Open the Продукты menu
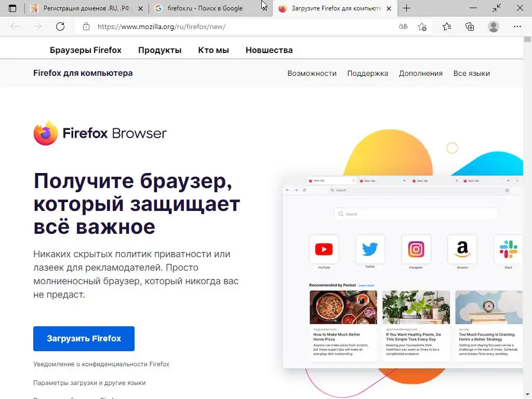Image resolution: width=532 pixels, height=399 pixels. pyautogui.click(x=160, y=50)
